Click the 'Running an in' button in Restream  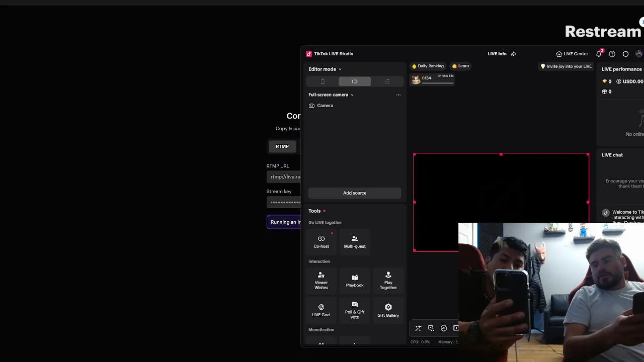click(284, 222)
